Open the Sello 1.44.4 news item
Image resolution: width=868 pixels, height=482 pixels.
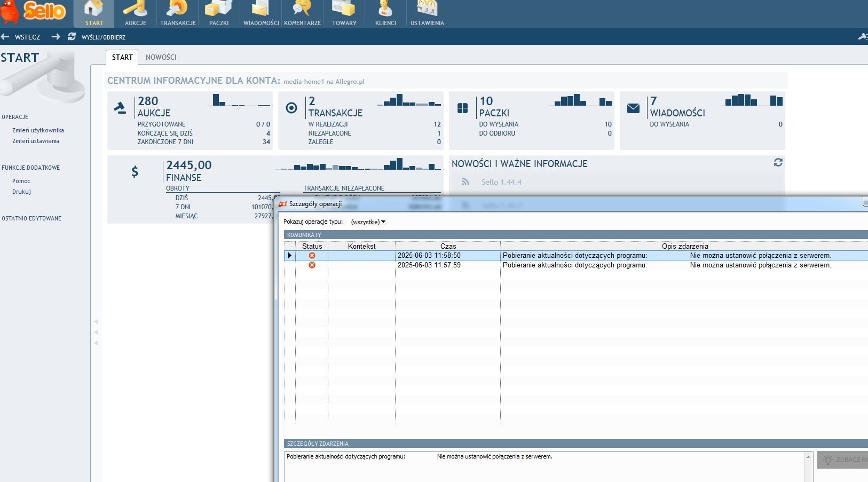tap(501, 182)
